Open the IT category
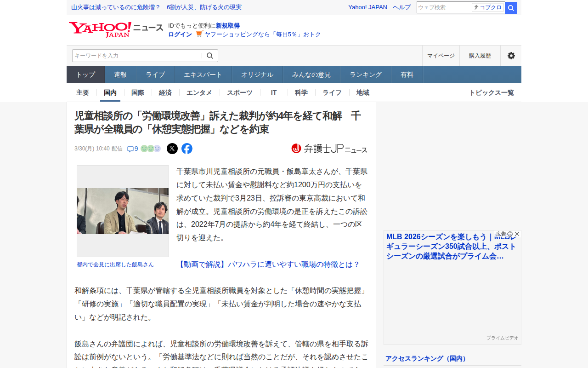The height and width of the screenshot is (368, 588). pos(274,92)
